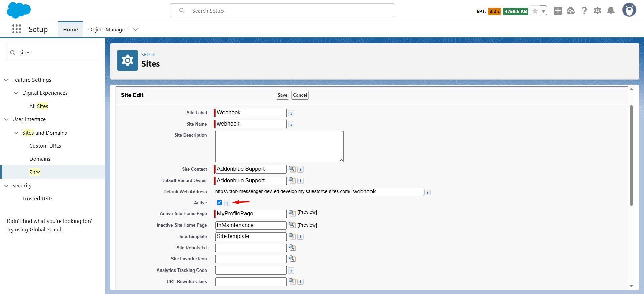Screen dimensions: 644x294
Task: Click the Analytics Tracking Code info icon
Action: 291,271
